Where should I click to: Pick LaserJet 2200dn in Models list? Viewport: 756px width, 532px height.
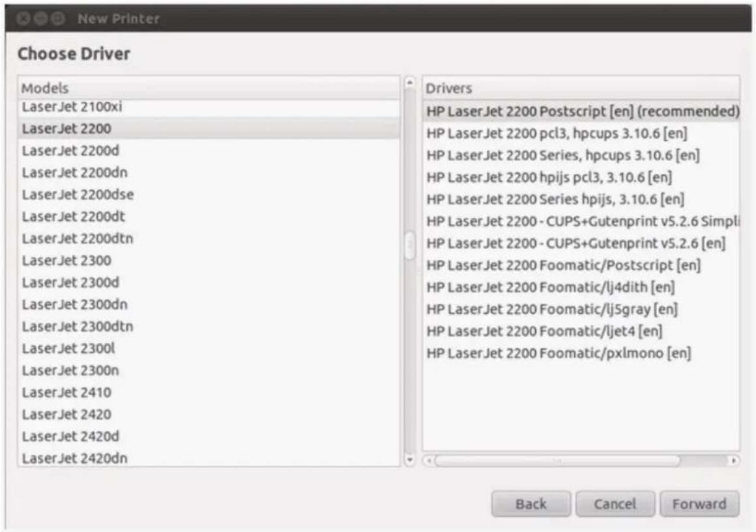pyautogui.click(x=209, y=173)
